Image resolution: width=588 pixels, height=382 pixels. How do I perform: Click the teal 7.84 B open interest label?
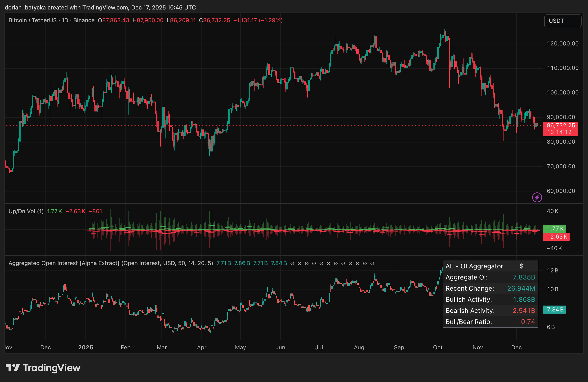pyautogui.click(x=555, y=310)
